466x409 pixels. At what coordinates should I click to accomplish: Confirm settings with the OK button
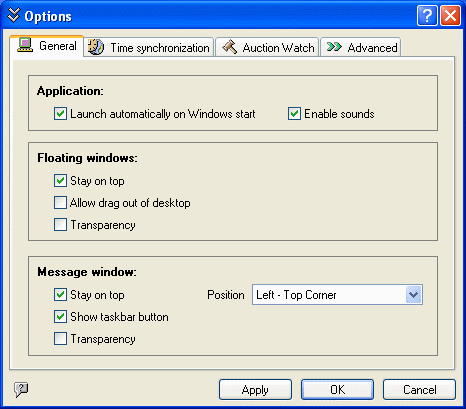(337, 389)
